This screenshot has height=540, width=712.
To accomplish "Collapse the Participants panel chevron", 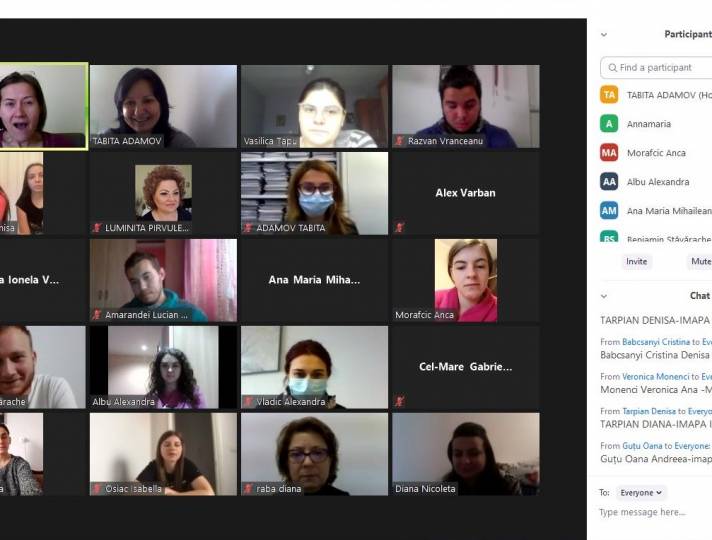I will tap(604, 35).
